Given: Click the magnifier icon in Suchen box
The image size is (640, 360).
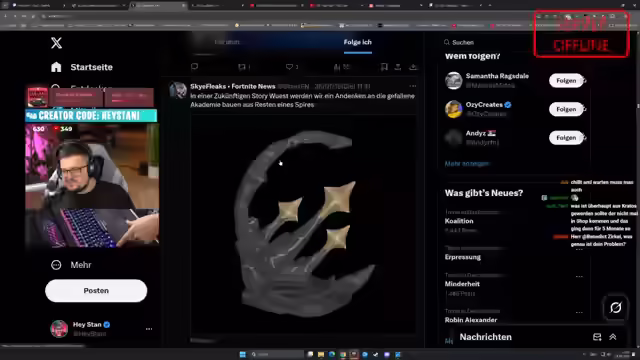Looking at the screenshot, I should click(447, 42).
